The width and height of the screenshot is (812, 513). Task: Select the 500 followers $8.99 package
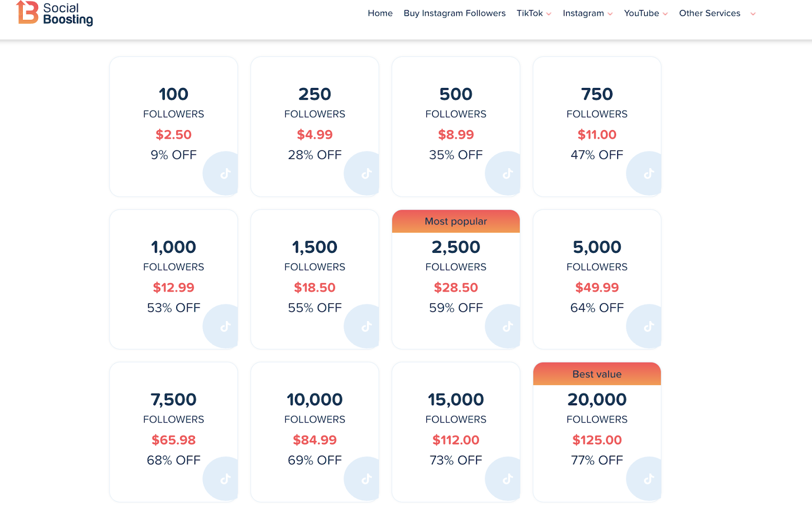click(456, 126)
